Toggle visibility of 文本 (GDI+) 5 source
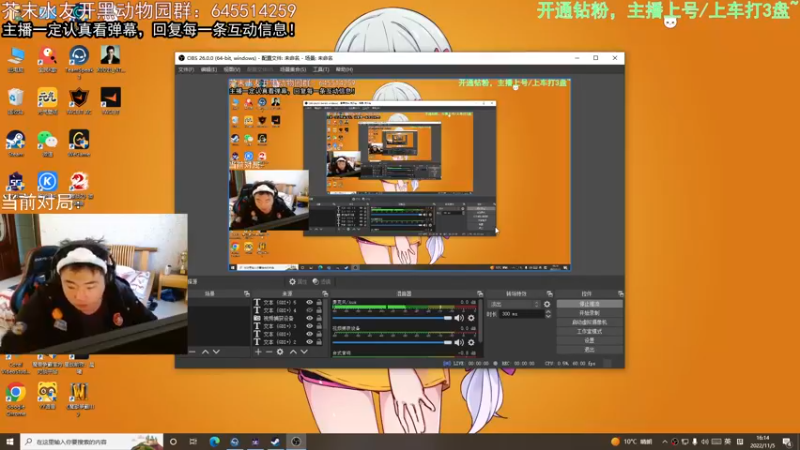Screen dimensions: 800x450 coord(309,303)
